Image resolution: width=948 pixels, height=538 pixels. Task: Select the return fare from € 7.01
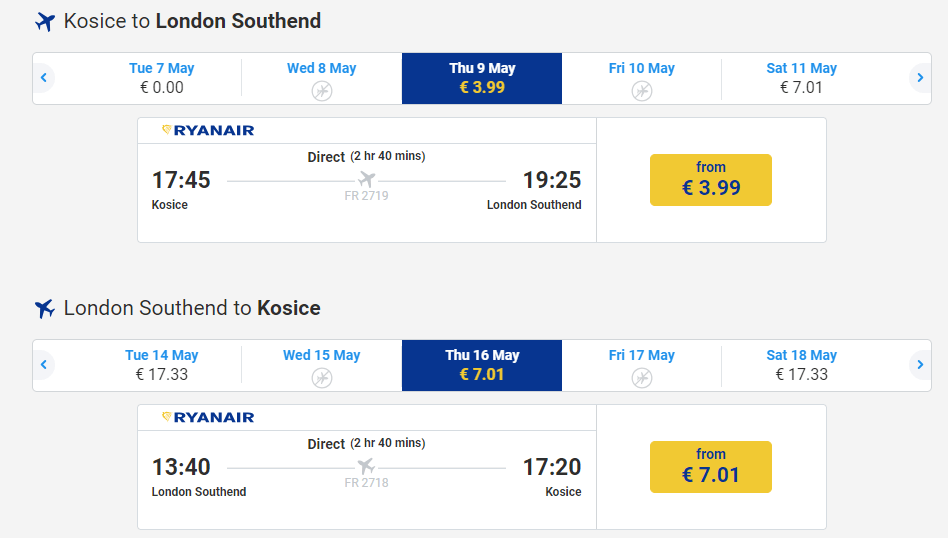coord(710,467)
